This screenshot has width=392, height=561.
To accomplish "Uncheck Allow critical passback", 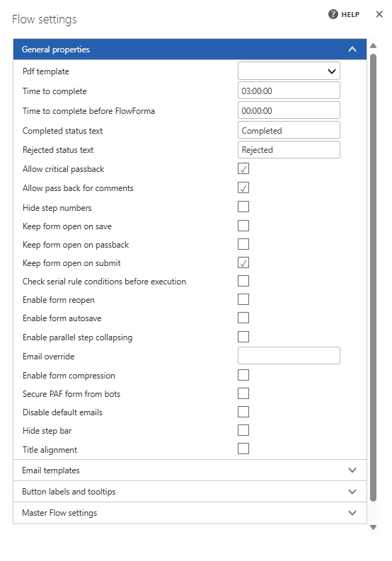I will pos(243,169).
